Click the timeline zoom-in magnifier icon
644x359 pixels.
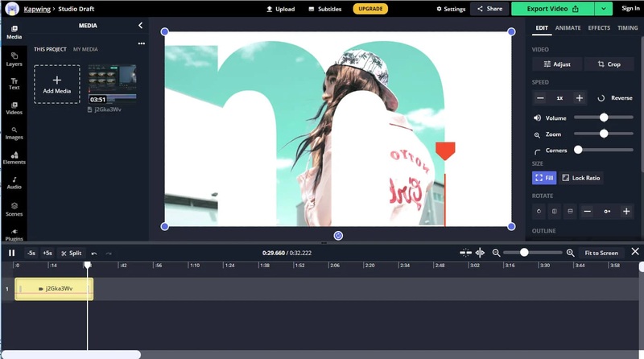pos(570,253)
